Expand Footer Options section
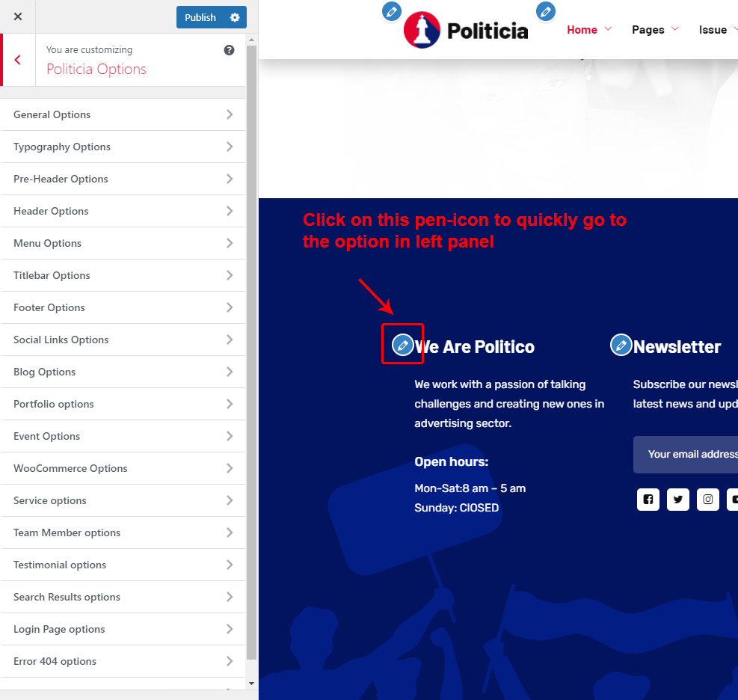 coord(123,307)
